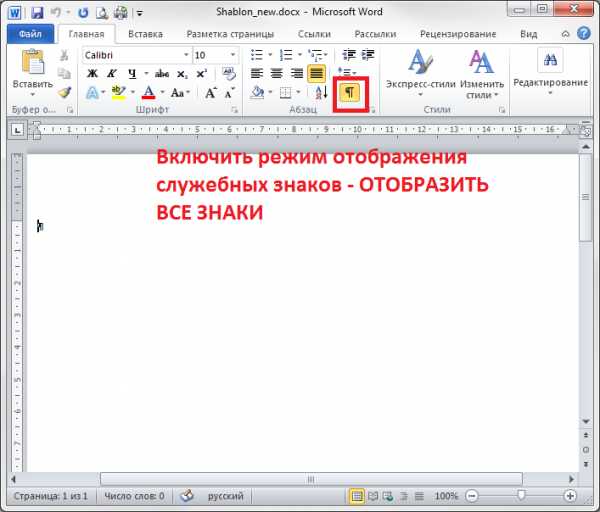Screen dimensions: 600x512
Task: Click the Quick Print icon
Action: [x=121, y=13]
